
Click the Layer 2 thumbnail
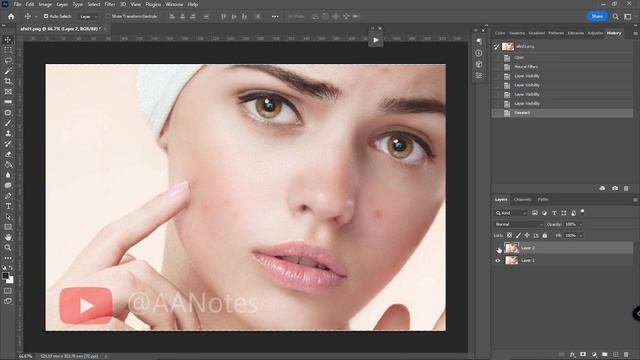click(x=512, y=248)
